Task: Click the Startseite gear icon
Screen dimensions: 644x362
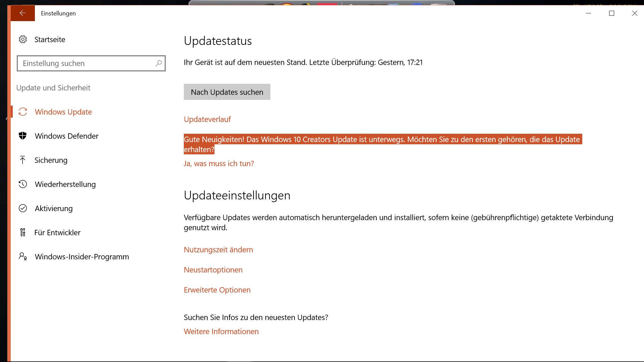Action: pos(23,40)
